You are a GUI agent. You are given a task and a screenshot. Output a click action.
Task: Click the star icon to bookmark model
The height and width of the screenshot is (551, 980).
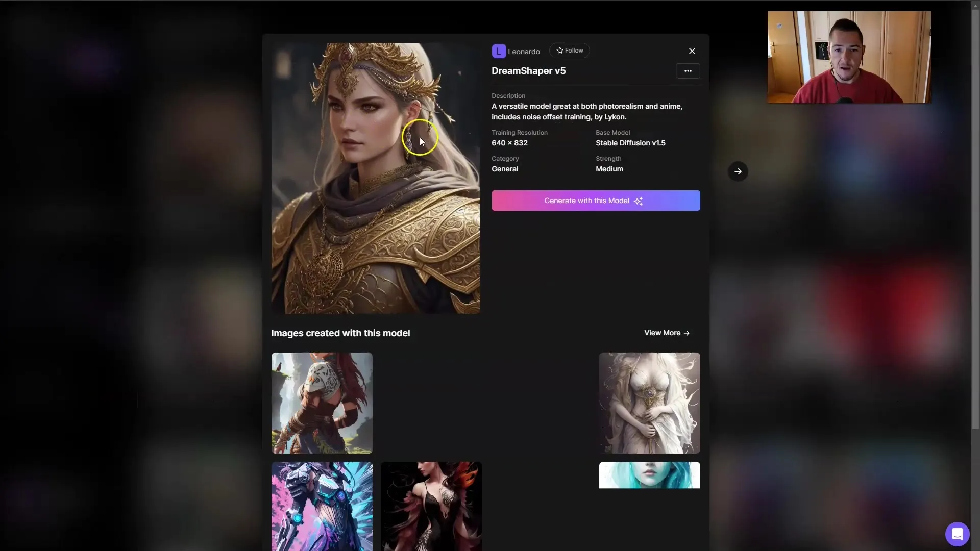click(x=560, y=51)
